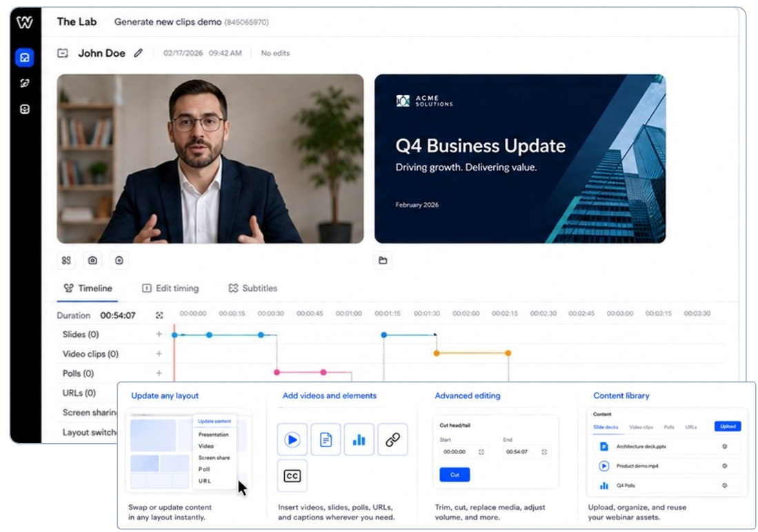The height and width of the screenshot is (532, 758).
Task: Click the blue Cut button
Action: tap(455, 475)
